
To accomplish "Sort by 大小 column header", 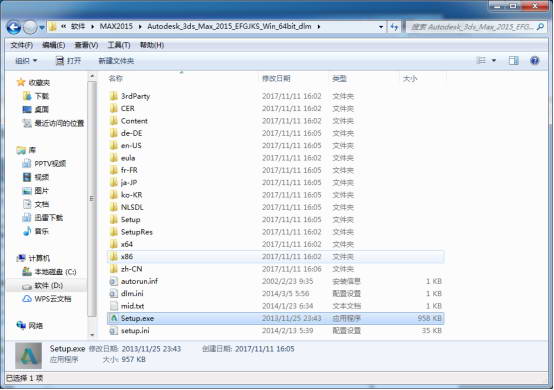I will click(410, 78).
